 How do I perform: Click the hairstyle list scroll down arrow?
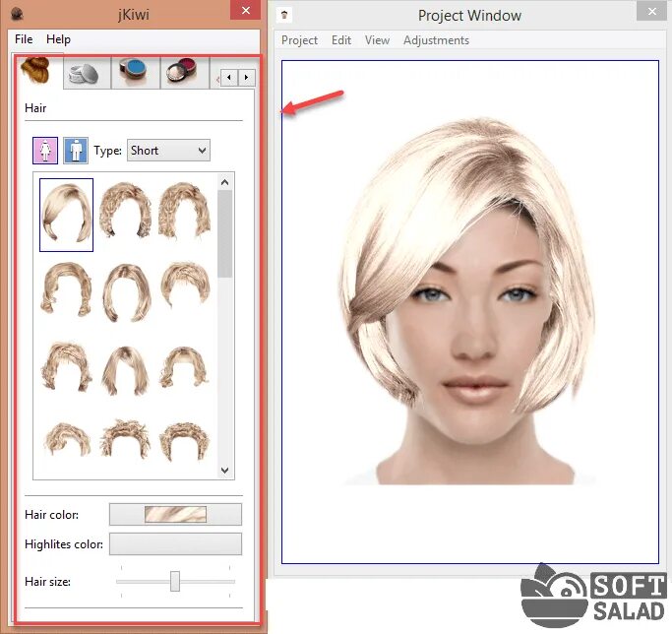[x=225, y=471]
